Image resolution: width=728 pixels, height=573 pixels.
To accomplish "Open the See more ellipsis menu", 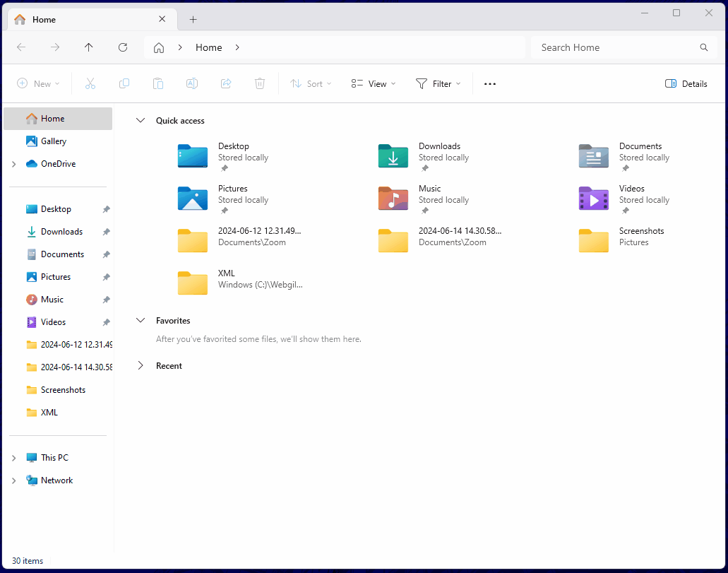I will click(x=490, y=83).
